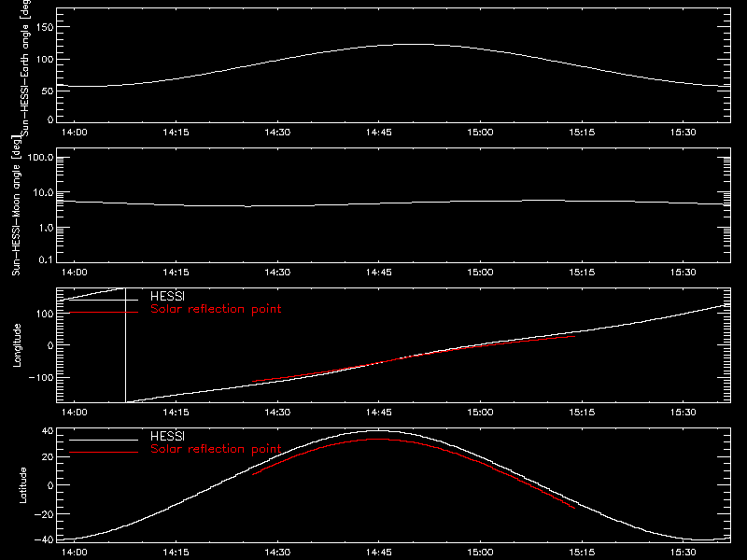This screenshot has height=560, width=747.
Task: Select Solar reflection point legend in Longitude panel
Action: pyautogui.click(x=216, y=309)
